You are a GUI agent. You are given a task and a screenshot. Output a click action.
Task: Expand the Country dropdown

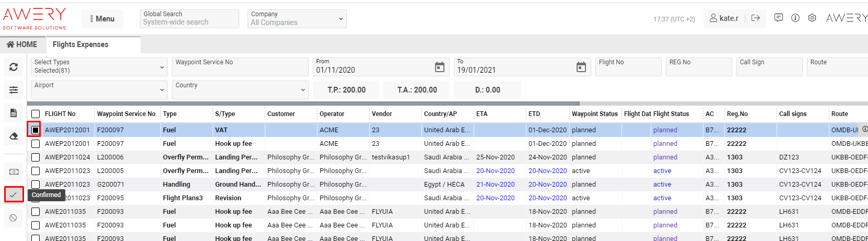pos(240,90)
